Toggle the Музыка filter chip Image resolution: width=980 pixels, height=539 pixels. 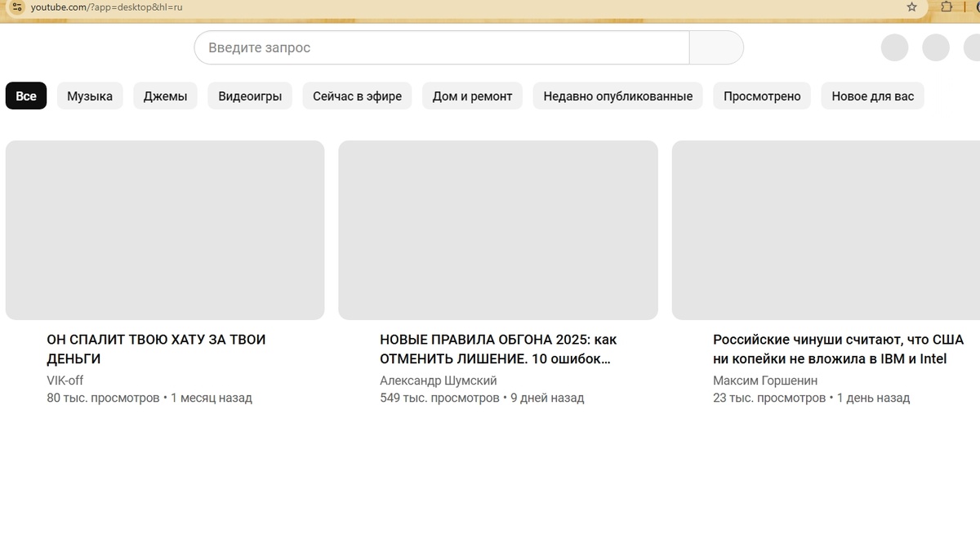89,96
